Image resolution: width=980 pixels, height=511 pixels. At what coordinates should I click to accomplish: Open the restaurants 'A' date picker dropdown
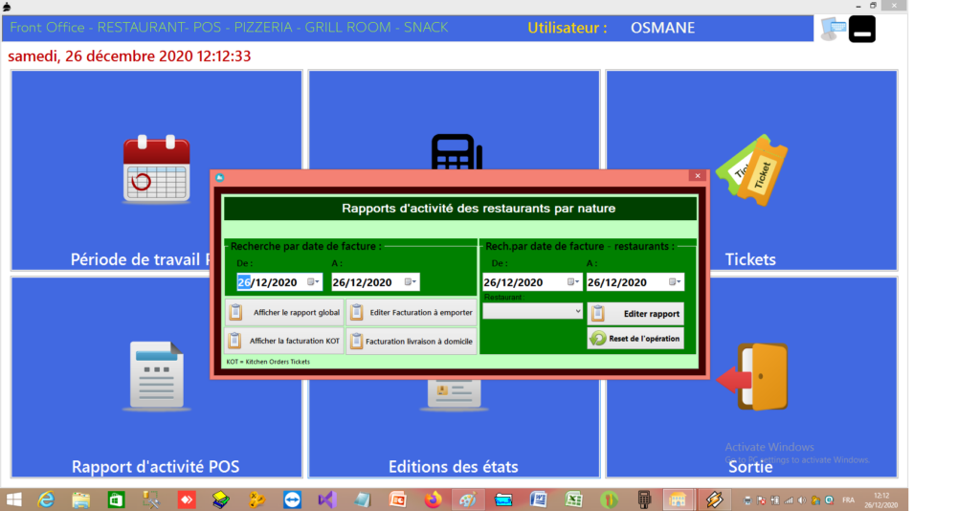click(x=675, y=282)
